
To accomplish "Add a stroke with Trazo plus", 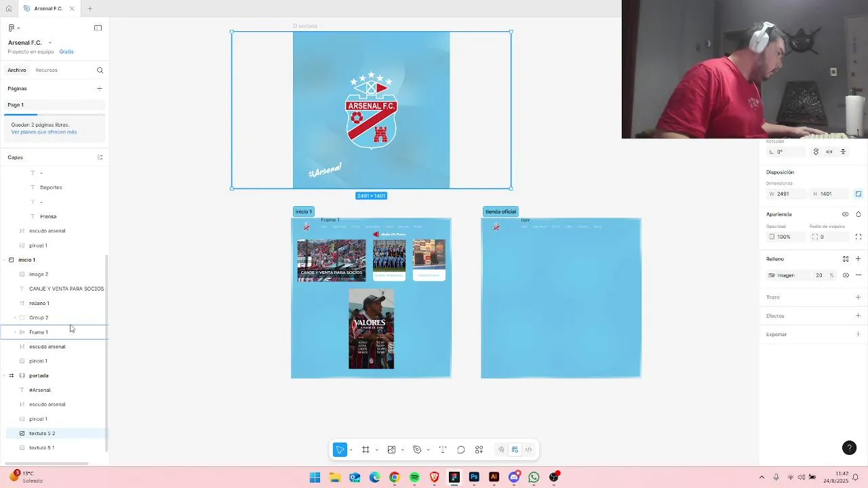I will click(858, 298).
